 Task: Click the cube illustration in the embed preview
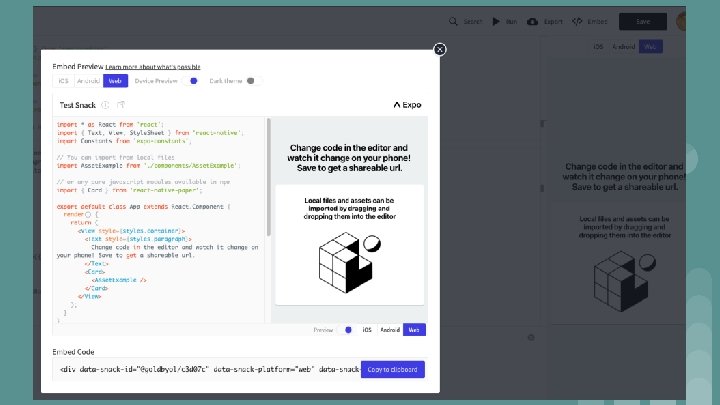pyautogui.click(x=349, y=262)
